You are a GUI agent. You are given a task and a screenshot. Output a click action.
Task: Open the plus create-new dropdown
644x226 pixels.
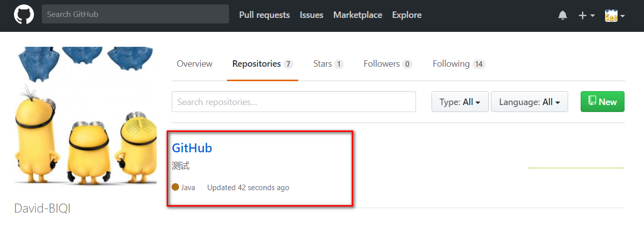[x=586, y=15]
